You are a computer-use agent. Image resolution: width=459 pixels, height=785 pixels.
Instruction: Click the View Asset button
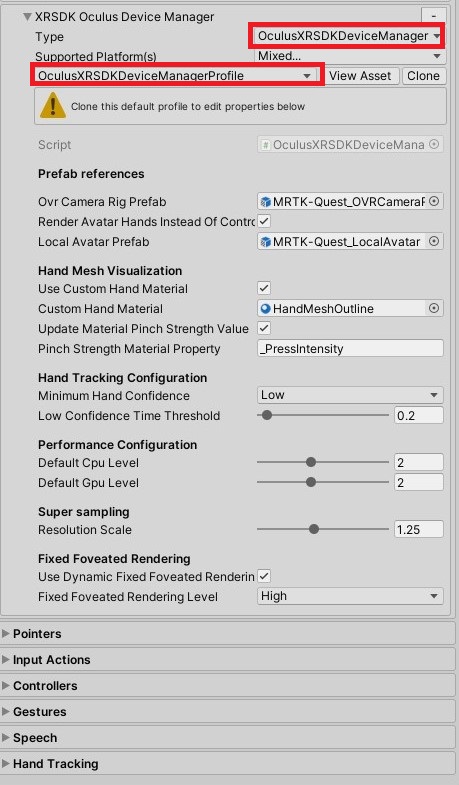pyautogui.click(x=360, y=76)
